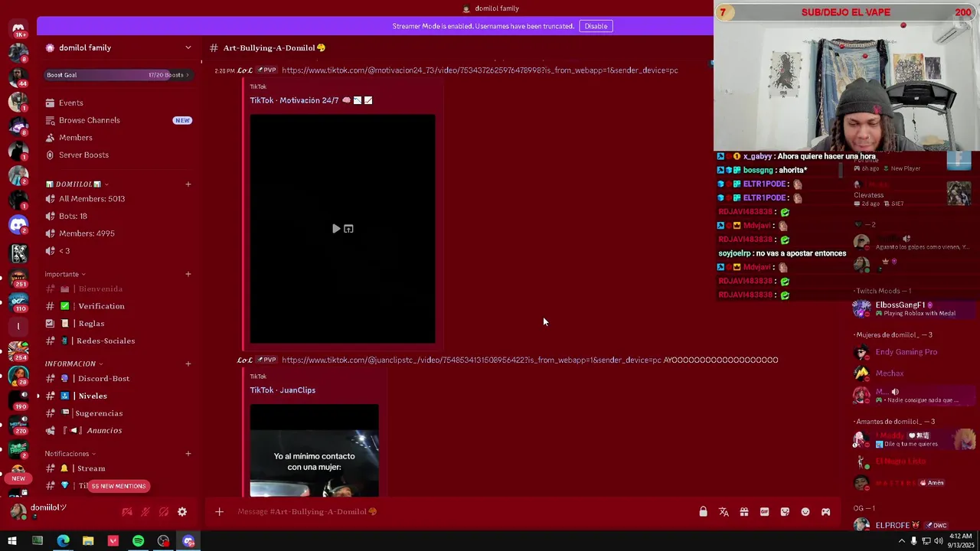The width and height of the screenshot is (980, 551).
Task: Open Spotify from taskbar
Action: coord(139,542)
